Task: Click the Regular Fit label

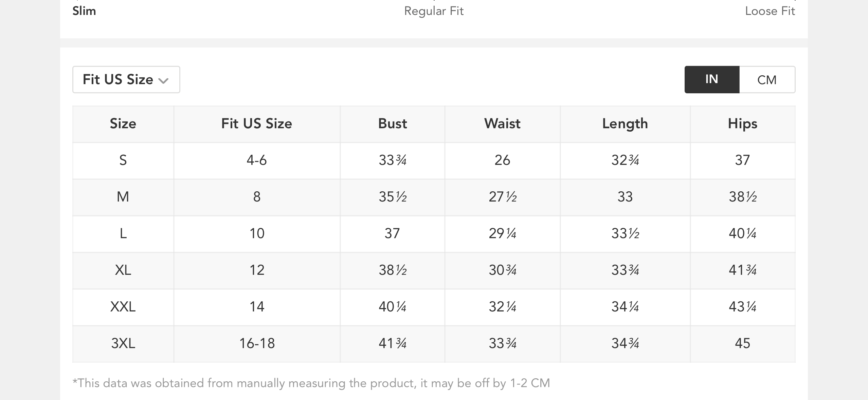Action: 434,11
